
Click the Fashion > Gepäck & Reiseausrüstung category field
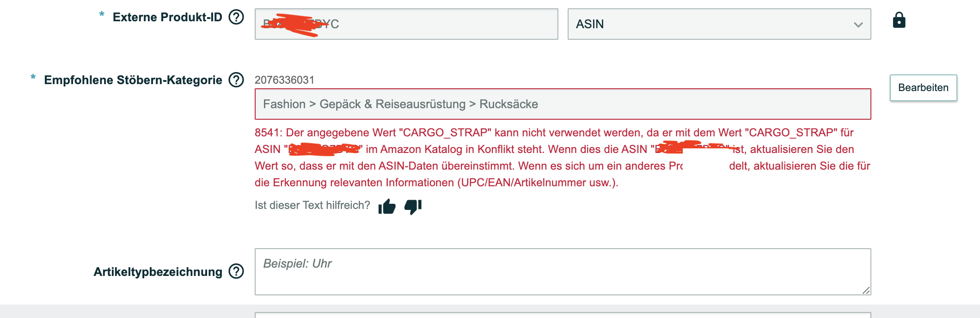563,104
